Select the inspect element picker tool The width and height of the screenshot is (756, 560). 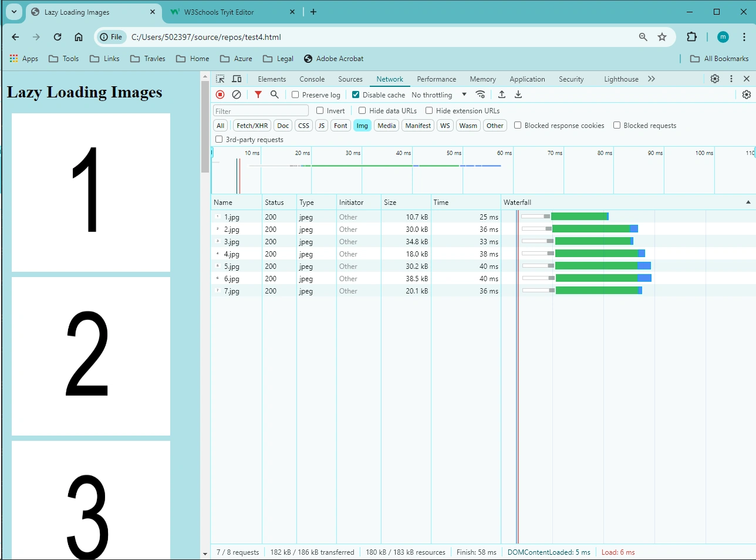(220, 79)
